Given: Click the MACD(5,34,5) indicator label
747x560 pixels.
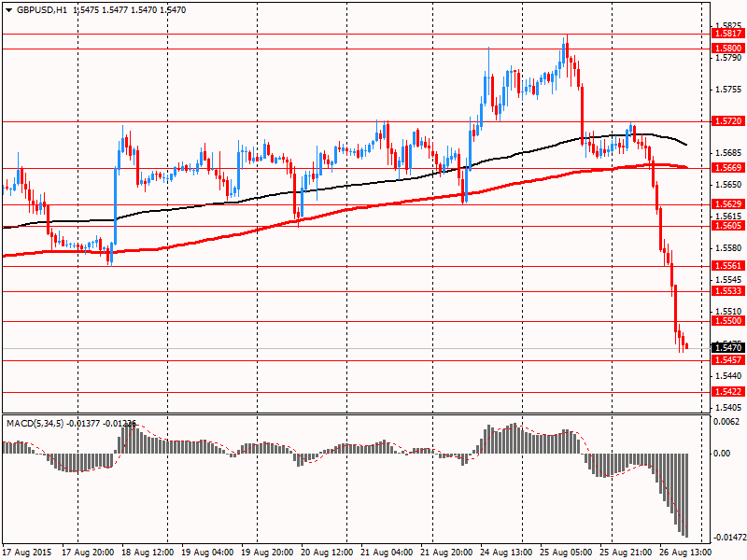Looking at the screenshot, I should point(35,423).
